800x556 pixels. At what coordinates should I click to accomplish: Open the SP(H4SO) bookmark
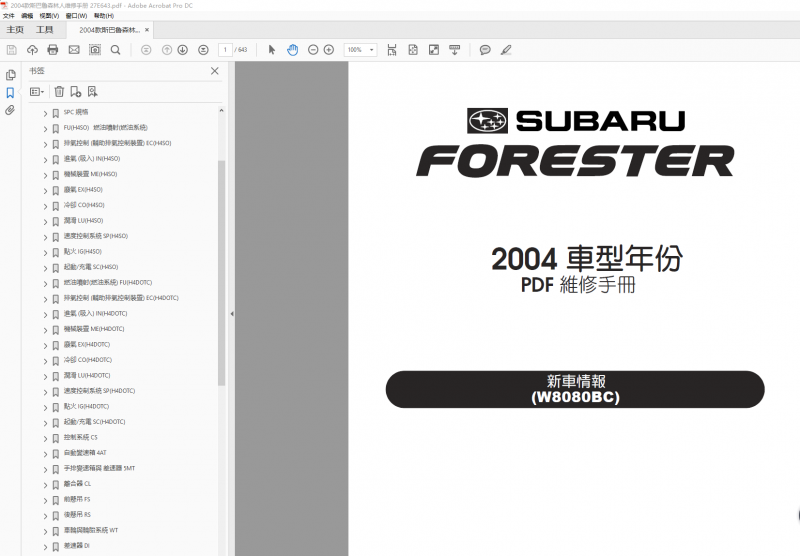click(x=96, y=236)
